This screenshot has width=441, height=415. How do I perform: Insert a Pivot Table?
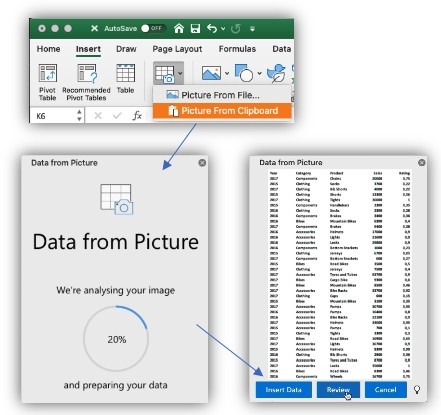point(48,82)
